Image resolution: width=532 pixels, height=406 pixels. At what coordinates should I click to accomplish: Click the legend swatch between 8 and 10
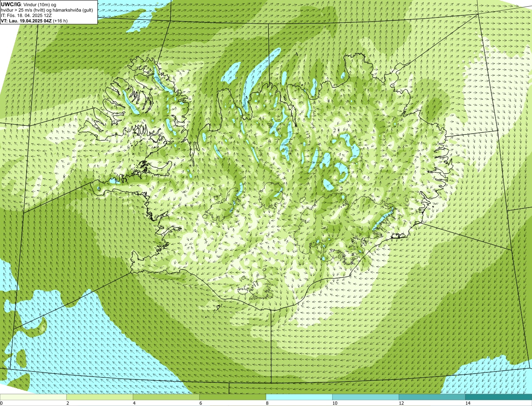[299, 397]
